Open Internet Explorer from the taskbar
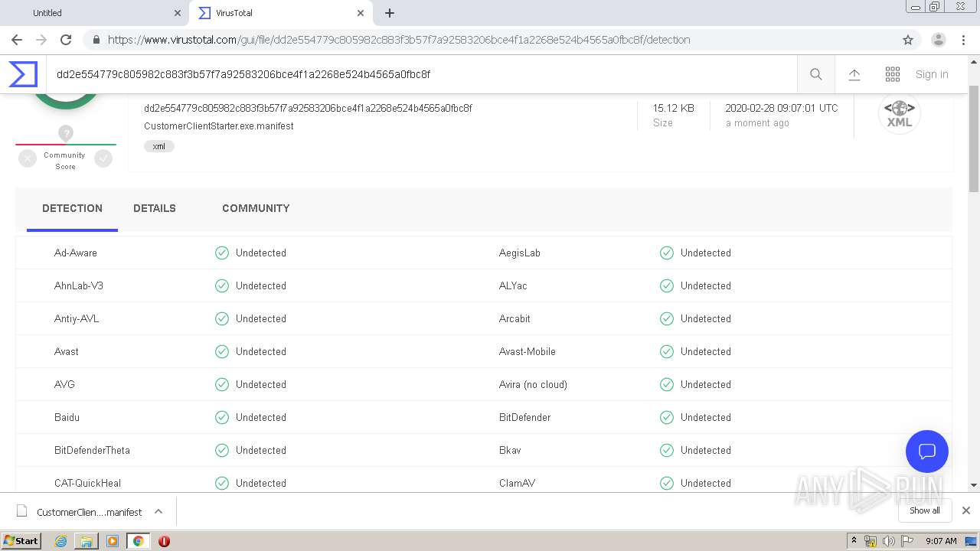The height and width of the screenshot is (551, 980). point(60,541)
